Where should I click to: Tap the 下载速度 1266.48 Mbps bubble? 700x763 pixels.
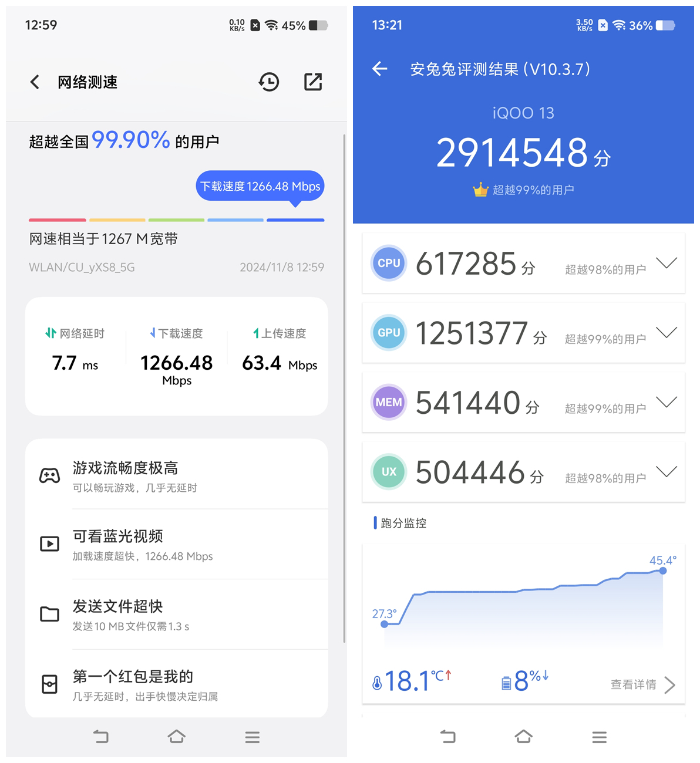[x=260, y=186]
